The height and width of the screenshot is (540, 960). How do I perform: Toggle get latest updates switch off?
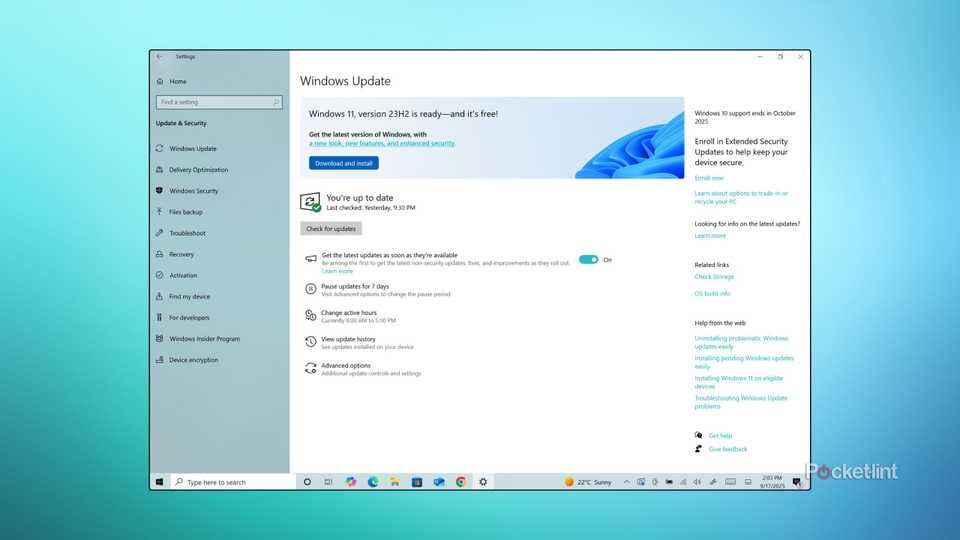[588, 260]
